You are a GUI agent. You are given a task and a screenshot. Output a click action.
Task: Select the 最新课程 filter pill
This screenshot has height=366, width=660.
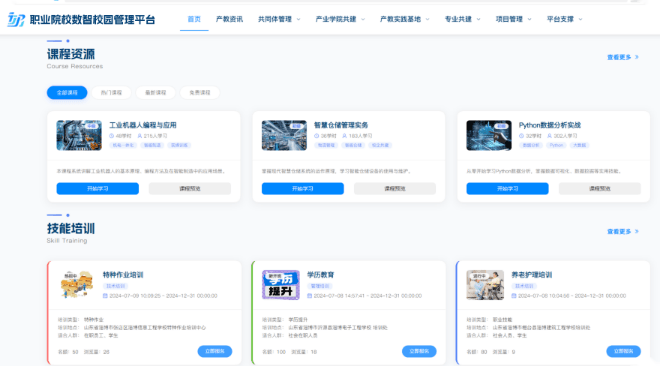click(155, 93)
